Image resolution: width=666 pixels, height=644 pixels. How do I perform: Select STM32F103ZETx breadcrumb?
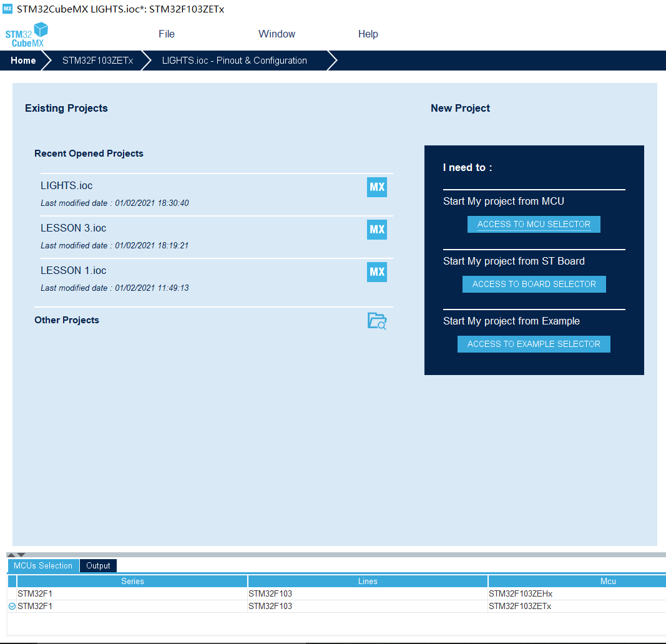(98, 61)
